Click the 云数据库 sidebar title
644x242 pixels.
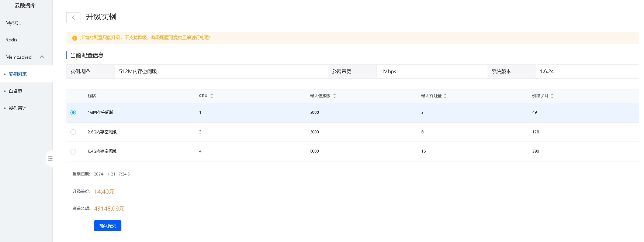pyautogui.click(x=25, y=6)
